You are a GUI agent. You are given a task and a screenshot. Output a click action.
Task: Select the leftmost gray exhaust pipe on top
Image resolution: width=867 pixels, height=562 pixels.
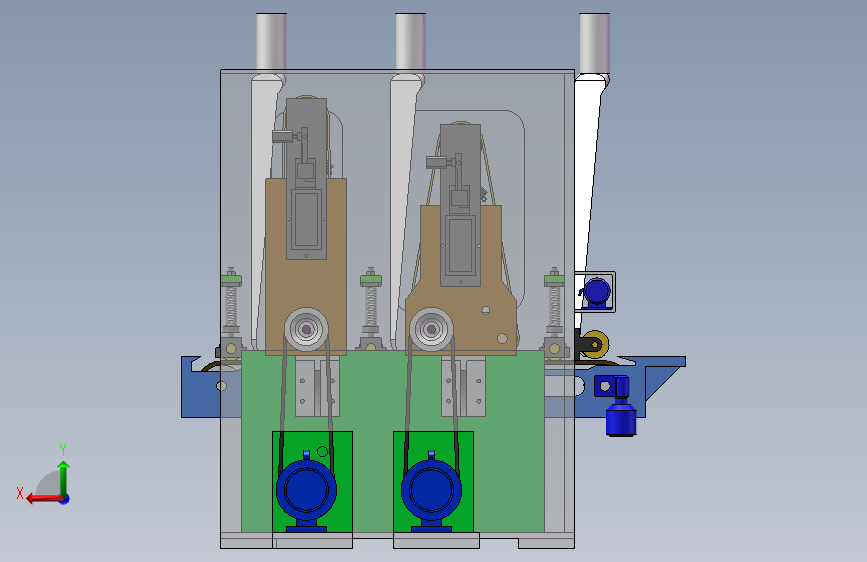(271, 43)
